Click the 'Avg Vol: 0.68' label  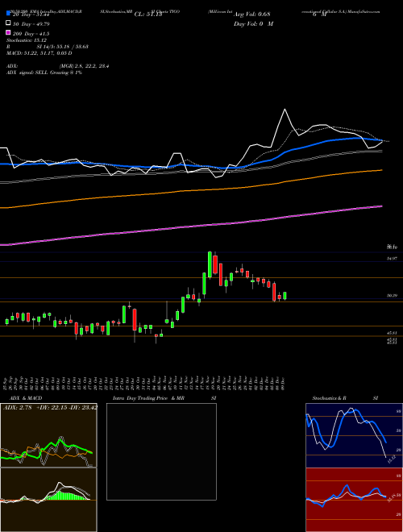(x=251, y=15)
